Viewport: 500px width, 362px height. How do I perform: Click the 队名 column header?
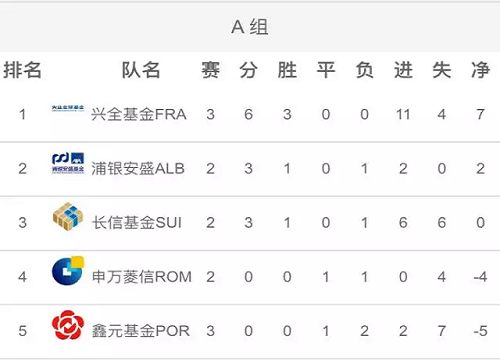pos(141,70)
